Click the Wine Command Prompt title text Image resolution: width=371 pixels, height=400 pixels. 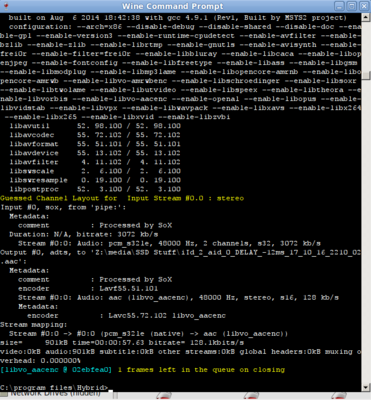173,6
